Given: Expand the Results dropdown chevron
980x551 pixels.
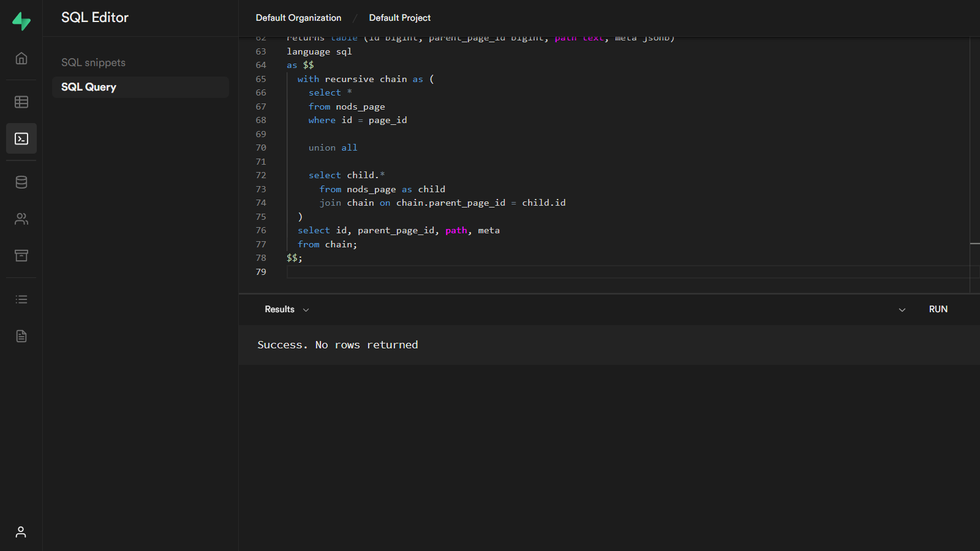Looking at the screenshot, I should coord(306,310).
